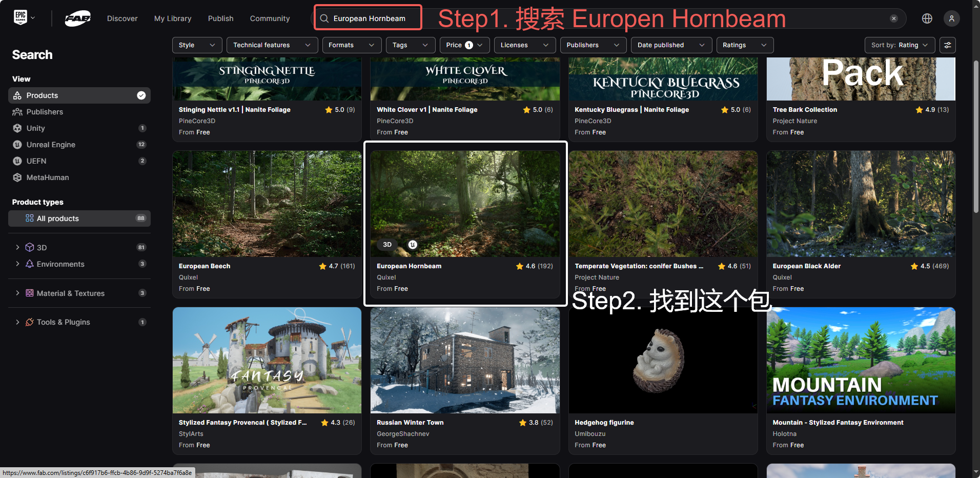Open the Ratings filter dropdown

(x=745, y=45)
